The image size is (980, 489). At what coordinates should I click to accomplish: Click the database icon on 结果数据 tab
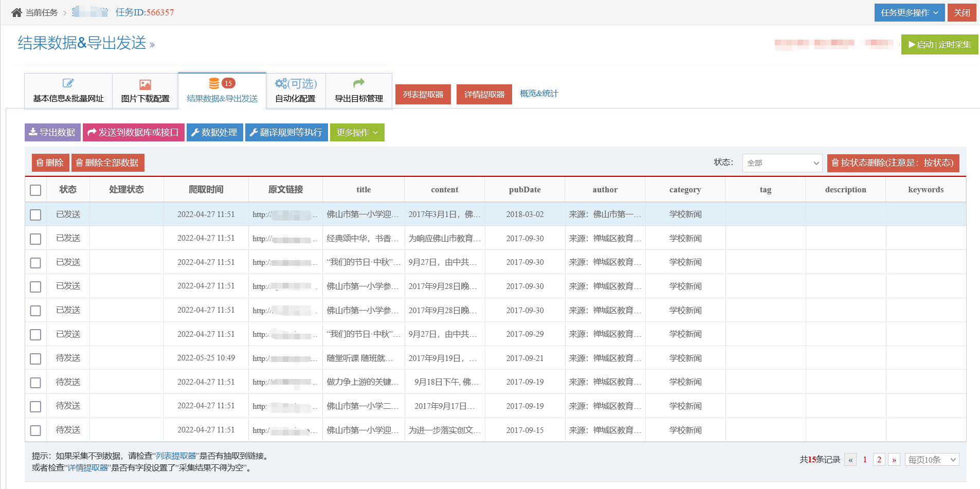coord(214,83)
